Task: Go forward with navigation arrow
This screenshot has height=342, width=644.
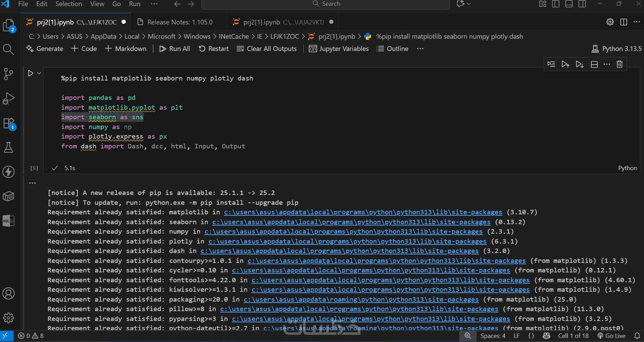Action: [191, 4]
